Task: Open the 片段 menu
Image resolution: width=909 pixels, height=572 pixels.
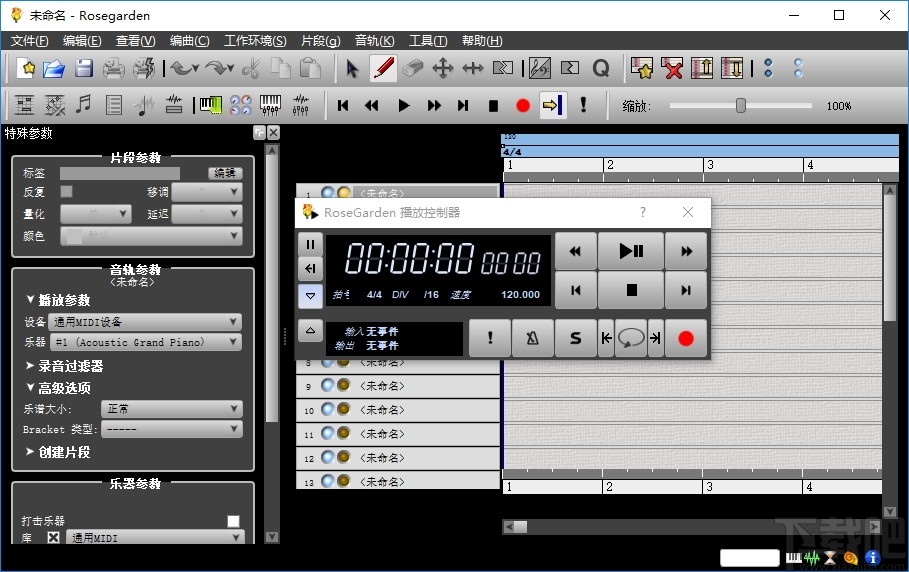Action: pos(319,41)
